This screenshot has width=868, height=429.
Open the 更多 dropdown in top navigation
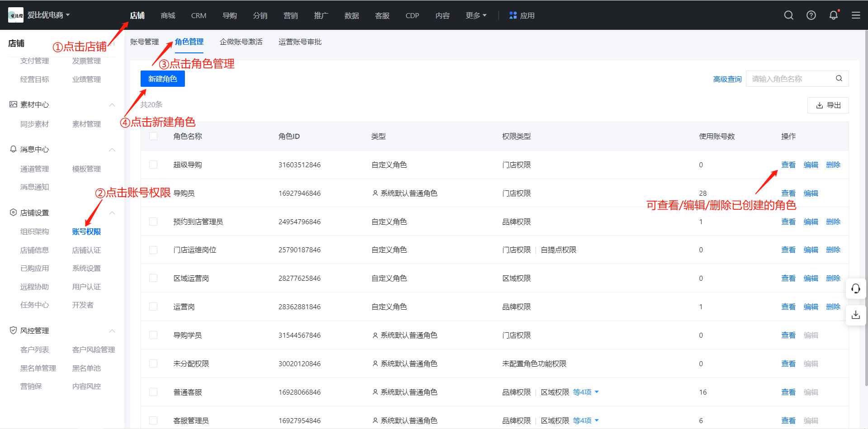tap(476, 15)
